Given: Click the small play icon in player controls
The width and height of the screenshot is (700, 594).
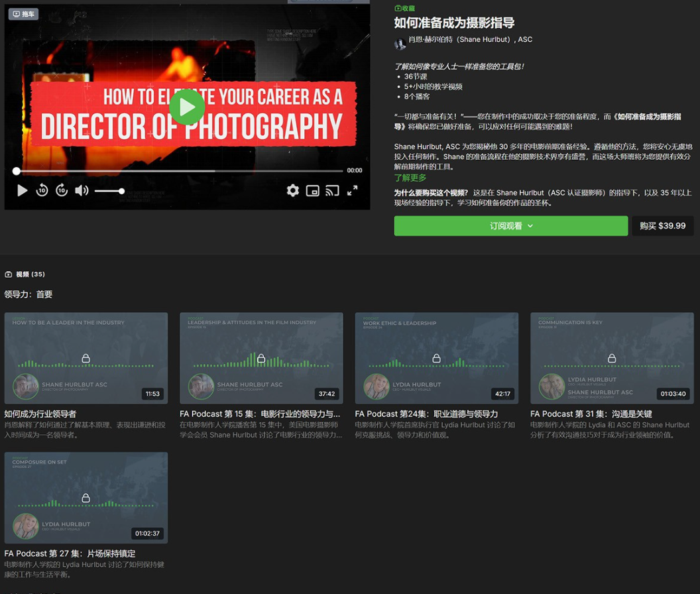Looking at the screenshot, I should 22,191.
